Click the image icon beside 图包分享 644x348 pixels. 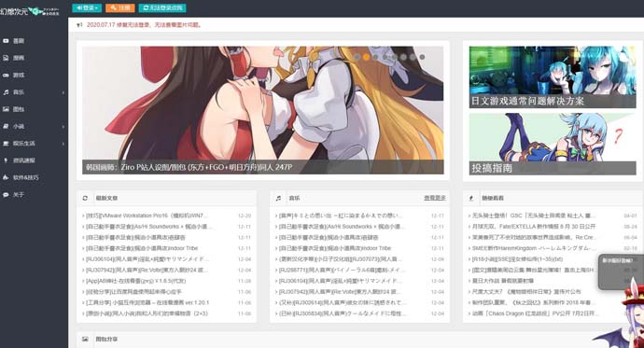[x=85, y=340]
